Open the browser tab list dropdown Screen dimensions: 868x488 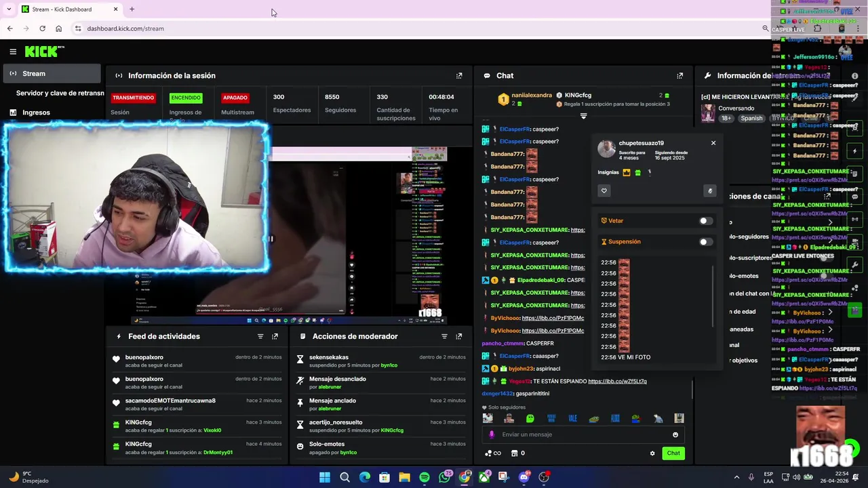tap(8, 9)
